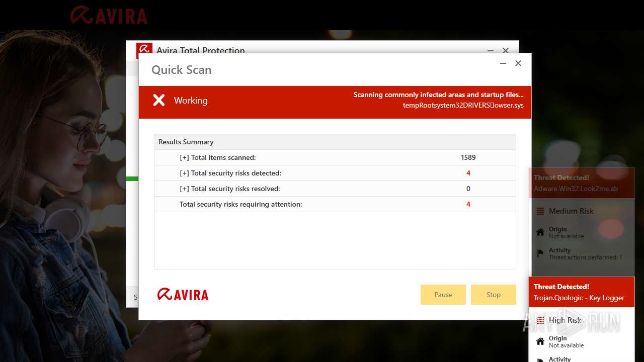Click the Trojan.Qoologic Key Logger threat header
The image size is (644, 362).
coord(582,292)
